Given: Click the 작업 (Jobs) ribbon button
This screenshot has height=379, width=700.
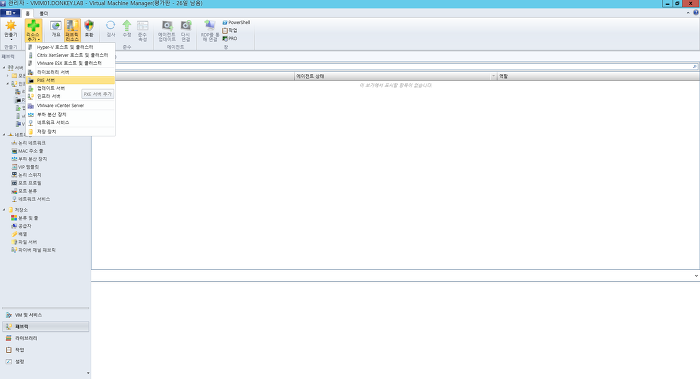Looking at the screenshot, I should pos(230,30).
